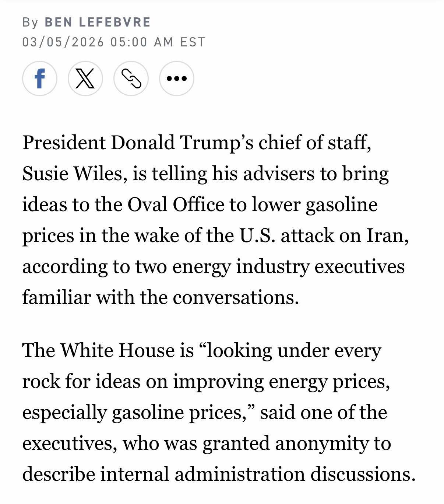Copy the article link
The height and width of the screenshot is (504, 444).
131,78
